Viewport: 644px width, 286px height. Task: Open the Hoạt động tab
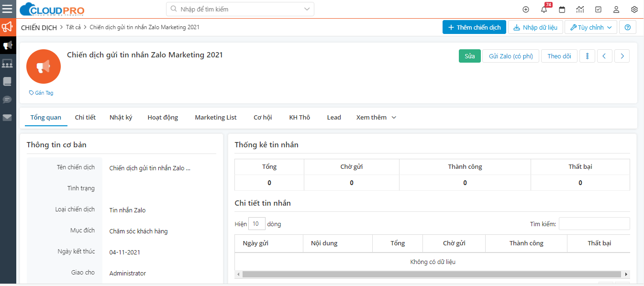(x=163, y=118)
